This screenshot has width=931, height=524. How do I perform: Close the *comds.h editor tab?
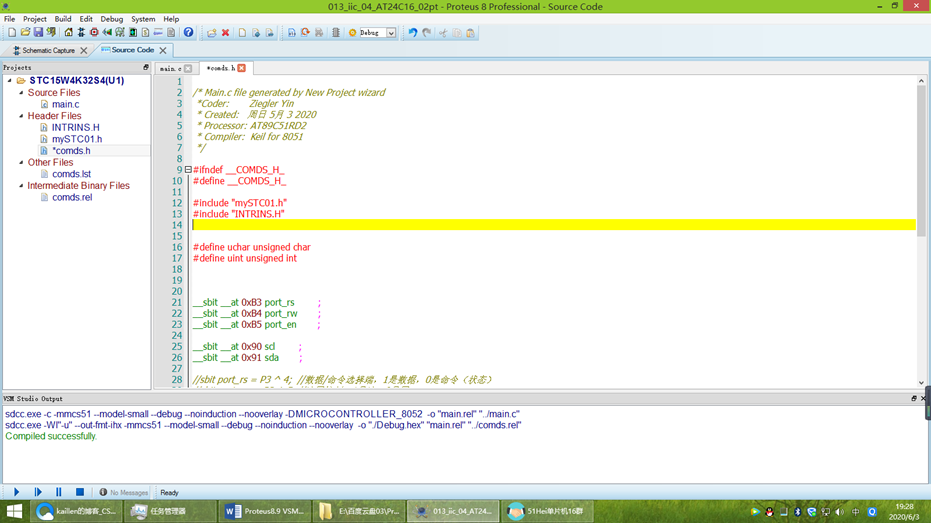pos(242,68)
